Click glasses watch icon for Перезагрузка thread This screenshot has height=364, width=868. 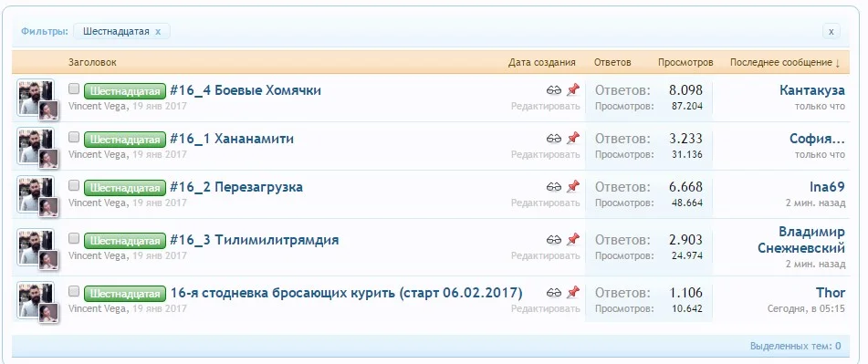point(554,187)
